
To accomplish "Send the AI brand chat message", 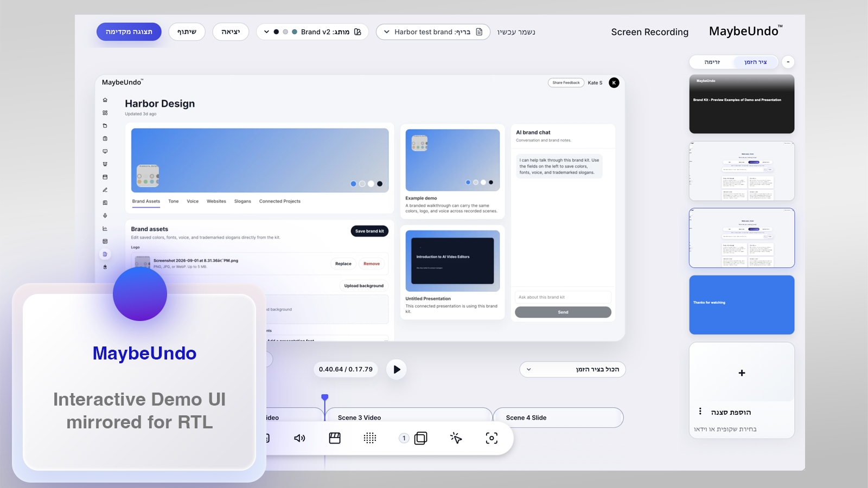I will point(563,312).
